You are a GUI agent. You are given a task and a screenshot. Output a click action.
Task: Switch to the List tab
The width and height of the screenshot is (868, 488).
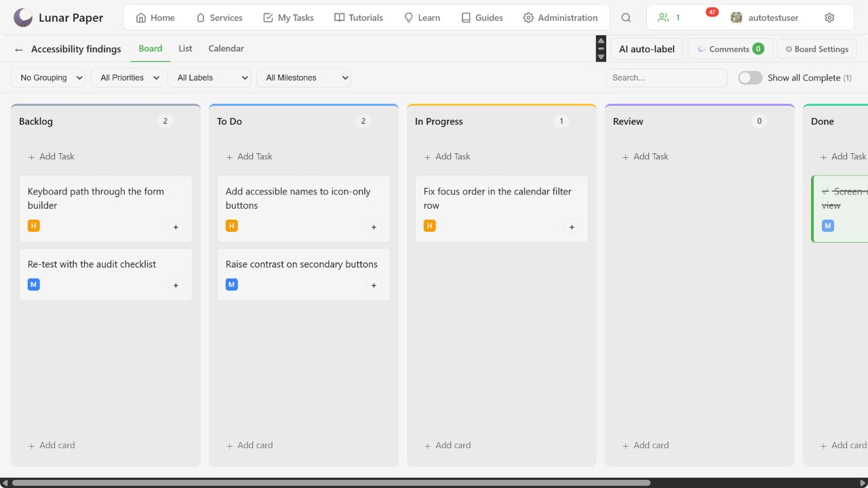185,49
